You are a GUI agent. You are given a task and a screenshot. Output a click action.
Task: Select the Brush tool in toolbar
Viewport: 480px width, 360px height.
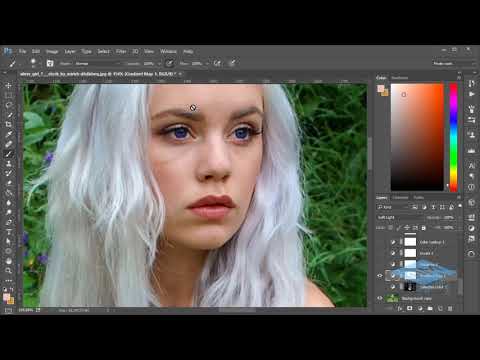coord(9,154)
